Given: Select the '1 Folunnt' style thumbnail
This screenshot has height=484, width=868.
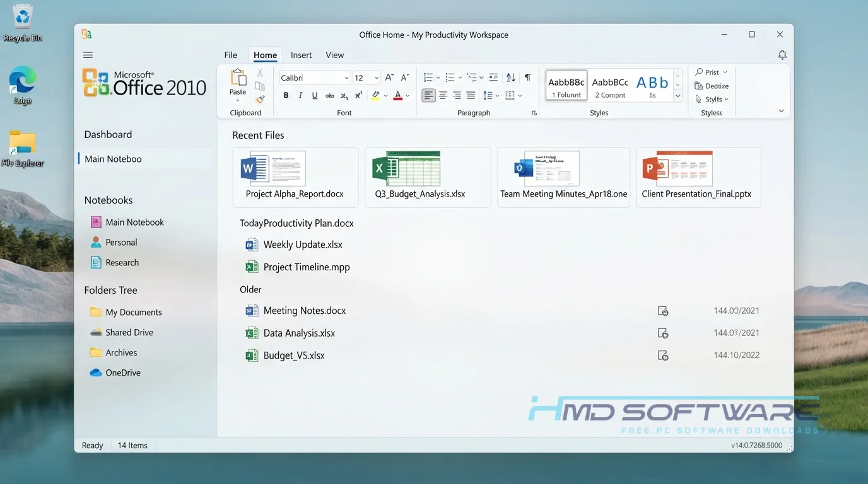Looking at the screenshot, I should (x=566, y=86).
